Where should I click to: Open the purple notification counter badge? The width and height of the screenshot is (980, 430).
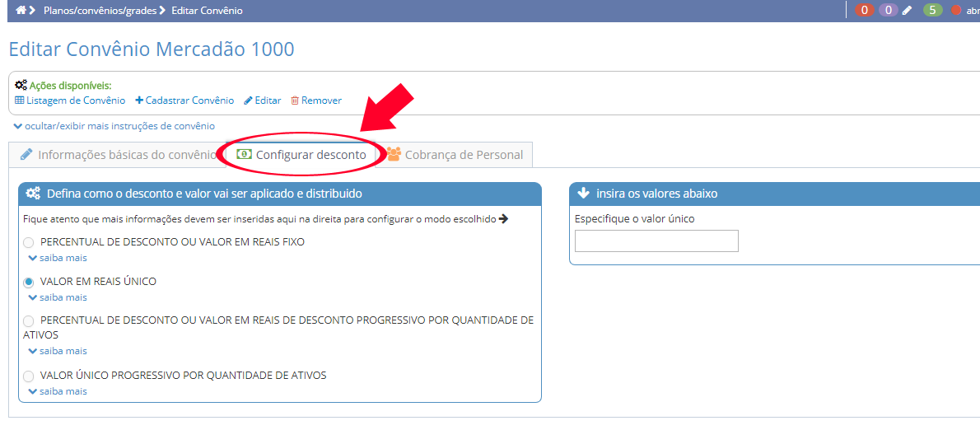coord(888,11)
